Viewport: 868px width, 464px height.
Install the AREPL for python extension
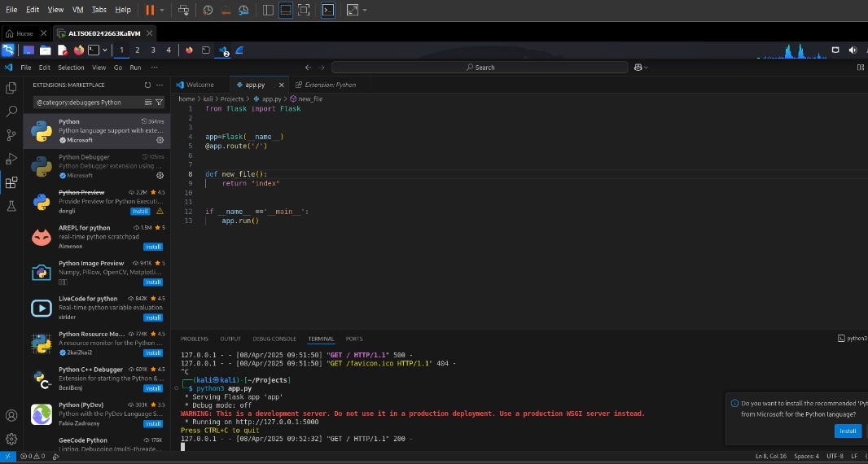[x=153, y=247]
